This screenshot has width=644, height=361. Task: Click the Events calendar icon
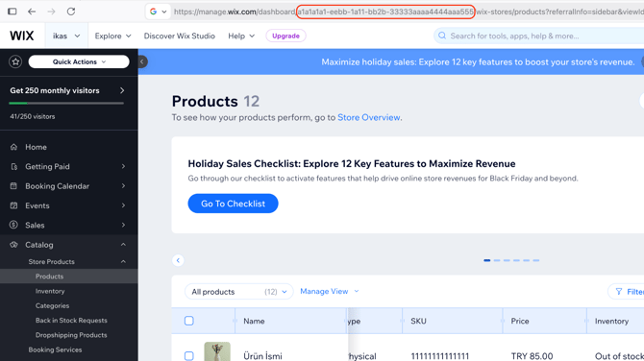14,205
